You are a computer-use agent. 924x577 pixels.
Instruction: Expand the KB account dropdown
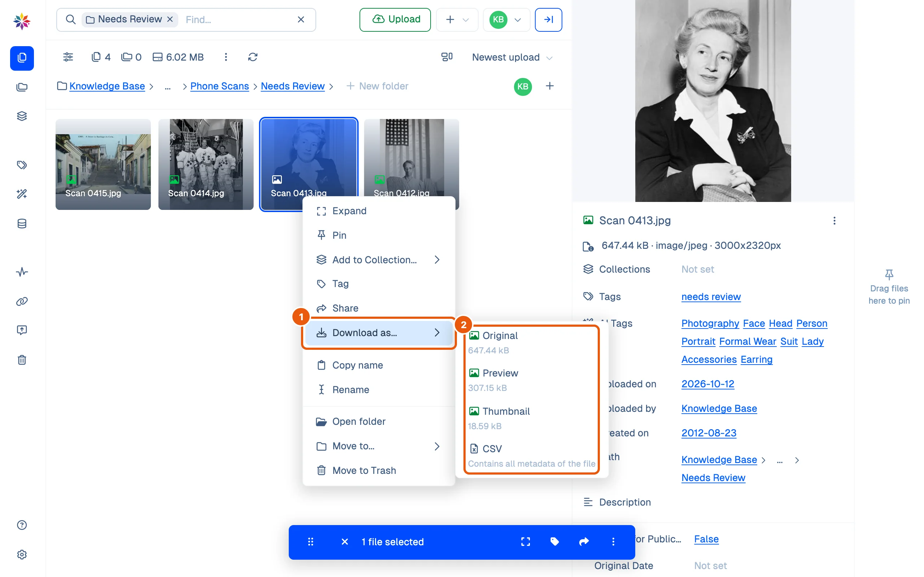(x=506, y=19)
